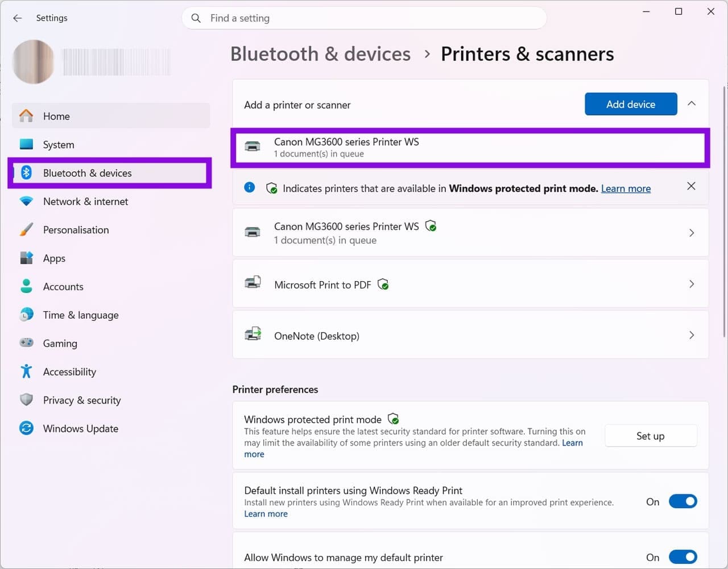Click the Microsoft Print to PDF printer icon
This screenshot has height=569, width=728.
pyautogui.click(x=253, y=283)
